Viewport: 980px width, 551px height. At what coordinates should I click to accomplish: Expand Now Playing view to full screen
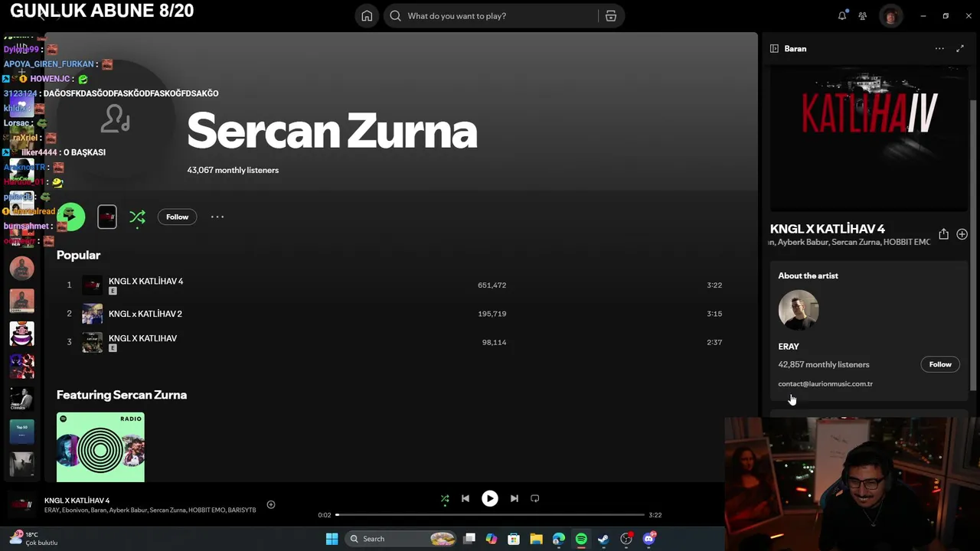point(960,48)
